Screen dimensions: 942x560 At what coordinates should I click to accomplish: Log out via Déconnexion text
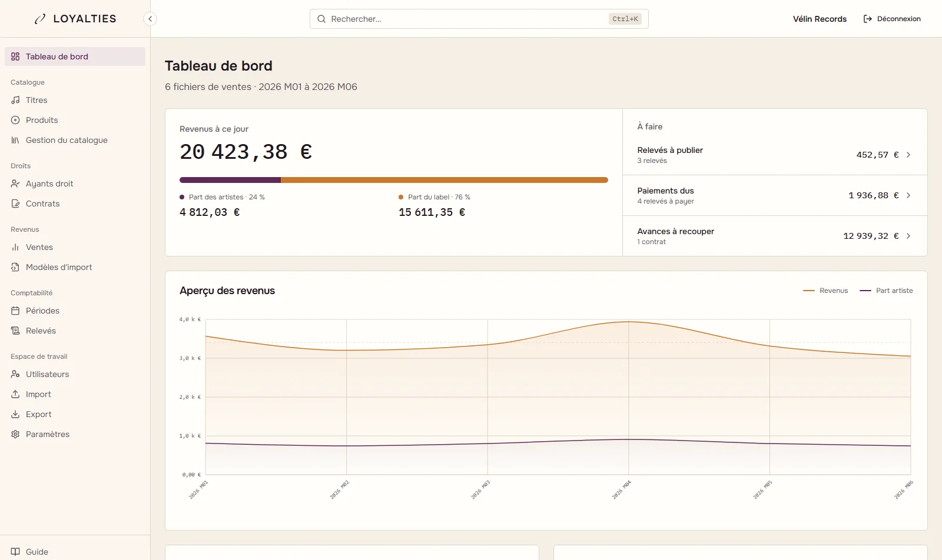click(x=898, y=19)
